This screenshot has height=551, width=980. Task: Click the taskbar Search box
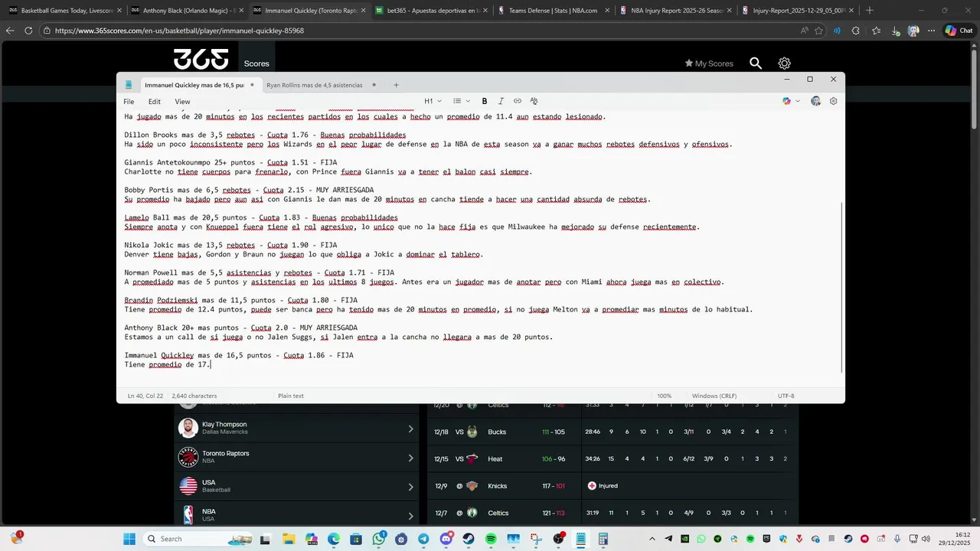(x=197, y=539)
